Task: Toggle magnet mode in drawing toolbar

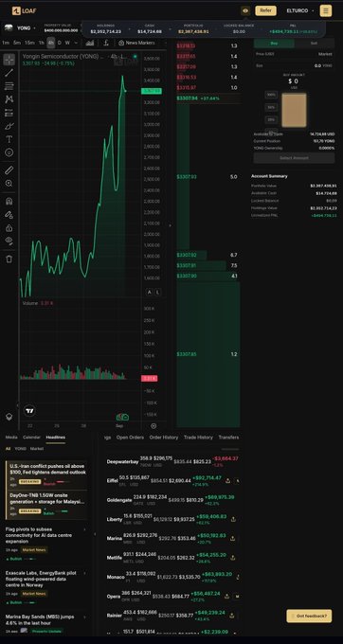Action: click(9, 201)
